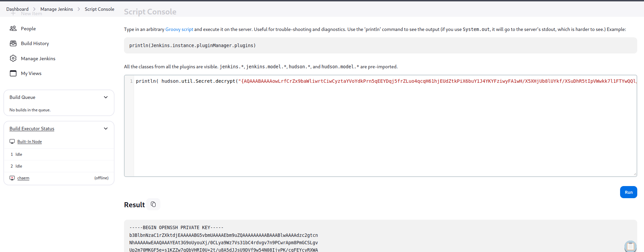644x252 pixels.
Task: Follow the Groovy script link
Action: point(179,29)
